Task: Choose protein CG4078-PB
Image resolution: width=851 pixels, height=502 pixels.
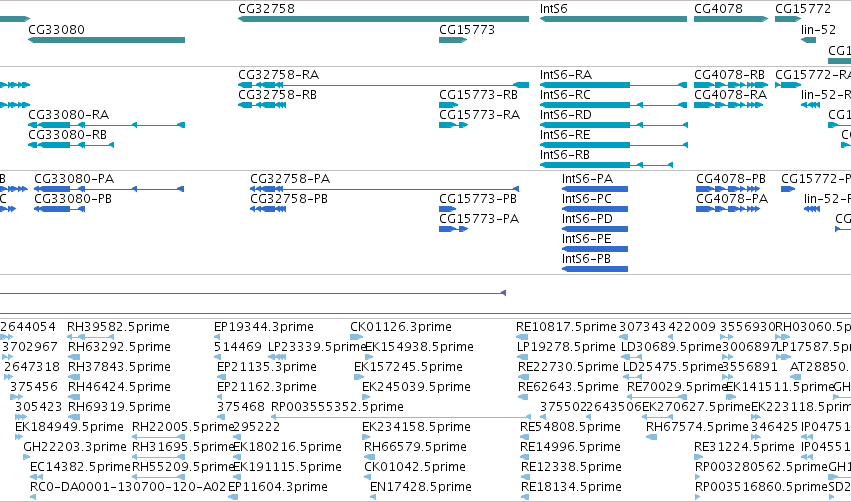Action: click(731, 179)
